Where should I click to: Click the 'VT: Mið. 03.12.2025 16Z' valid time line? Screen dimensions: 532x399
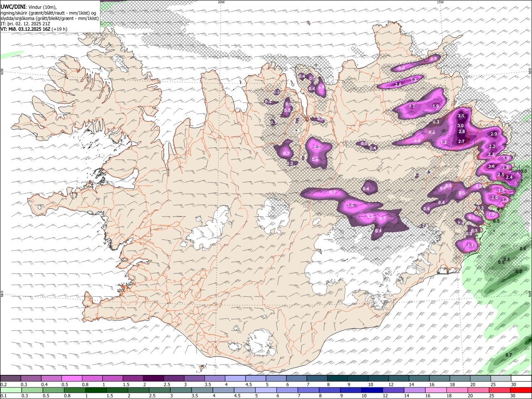34,29
